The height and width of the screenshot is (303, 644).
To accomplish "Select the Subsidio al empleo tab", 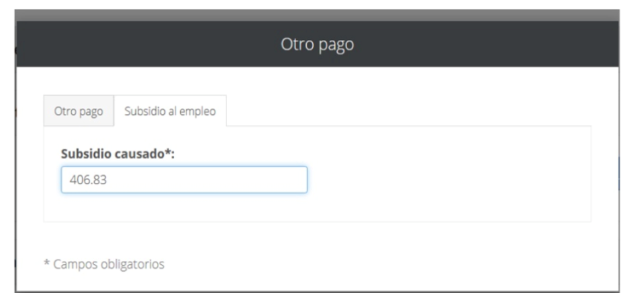I will (x=170, y=111).
